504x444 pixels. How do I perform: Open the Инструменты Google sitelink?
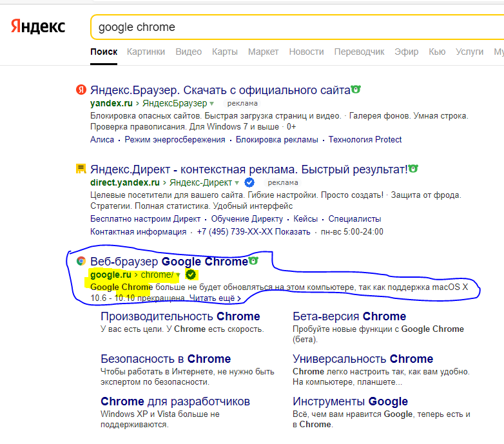[350, 401]
